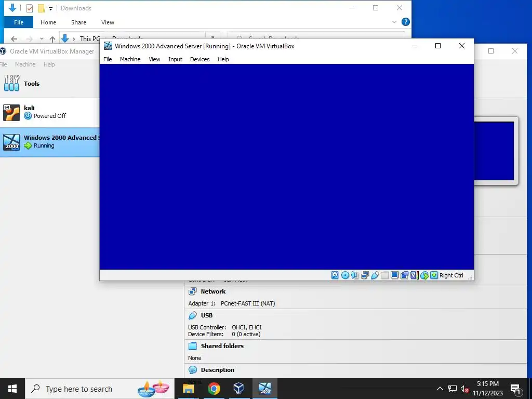Click the keyboard capture green arrow icon
The height and width of the screenshot is (399, 532).
434,275
